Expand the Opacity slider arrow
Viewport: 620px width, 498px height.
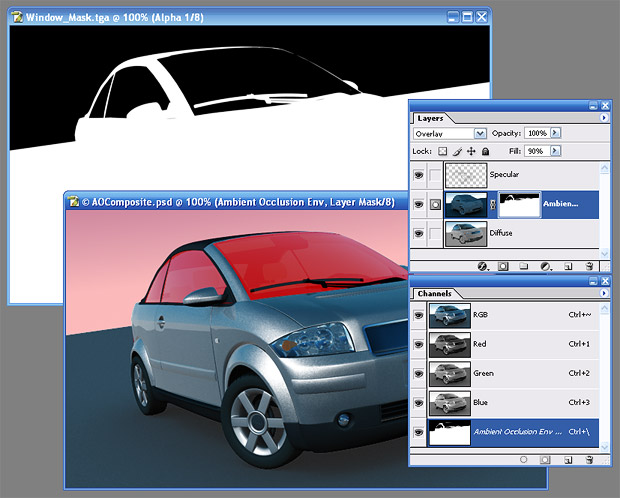tap(556, 133)
